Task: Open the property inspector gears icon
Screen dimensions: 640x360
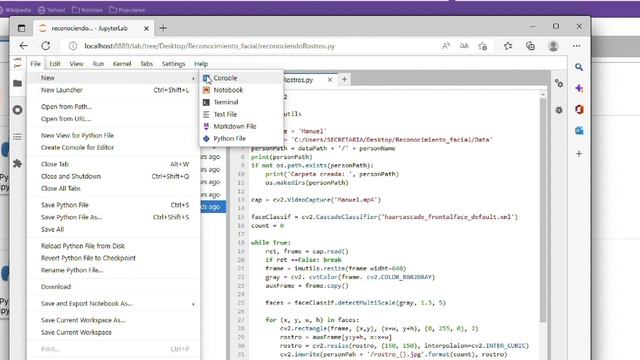Action: pyautogui.click(x=559, y=84)
